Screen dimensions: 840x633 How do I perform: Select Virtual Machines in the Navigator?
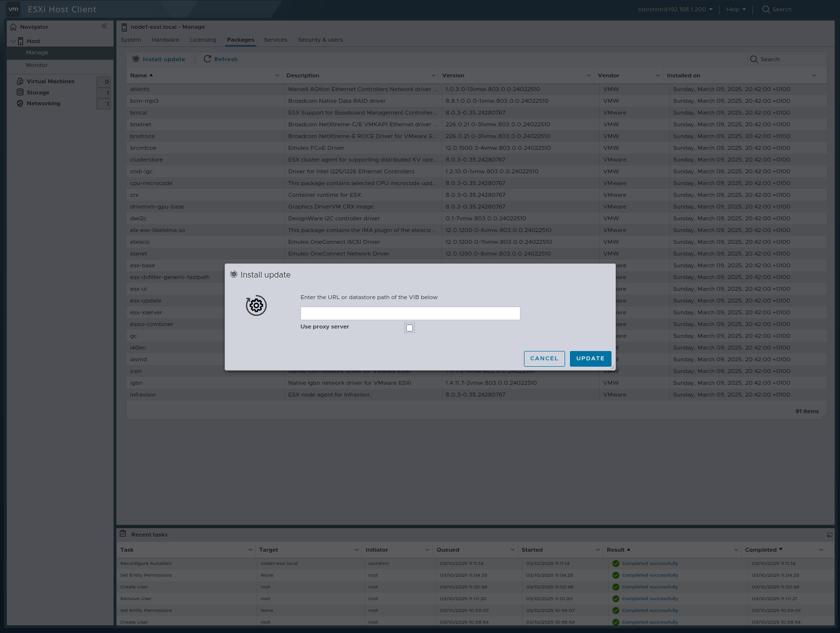click(x=51, y=81)
